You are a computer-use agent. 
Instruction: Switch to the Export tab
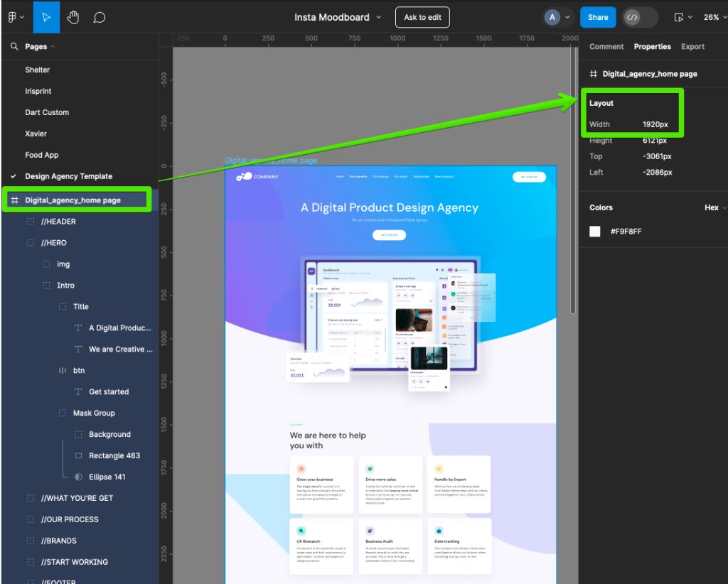[x=692, y=46]
